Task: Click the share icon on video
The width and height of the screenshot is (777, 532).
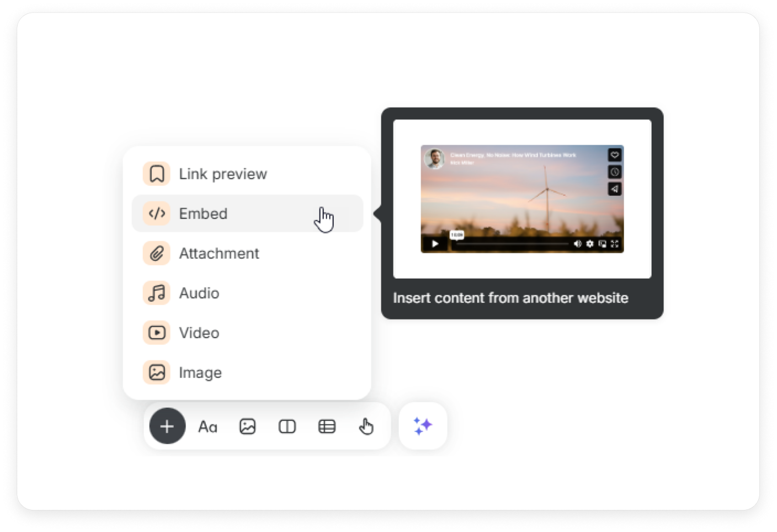Action: (x=614, y=189)
